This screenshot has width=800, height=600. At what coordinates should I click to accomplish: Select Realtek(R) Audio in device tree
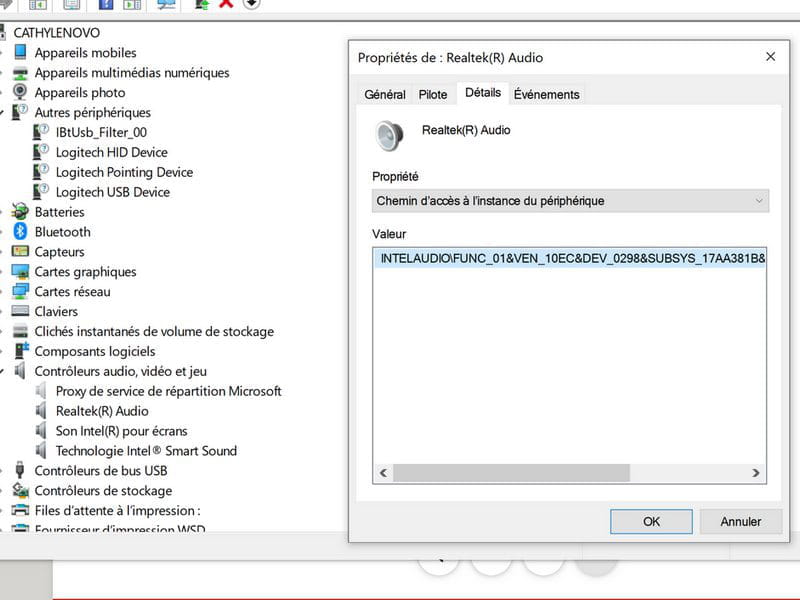coord(102,411)
